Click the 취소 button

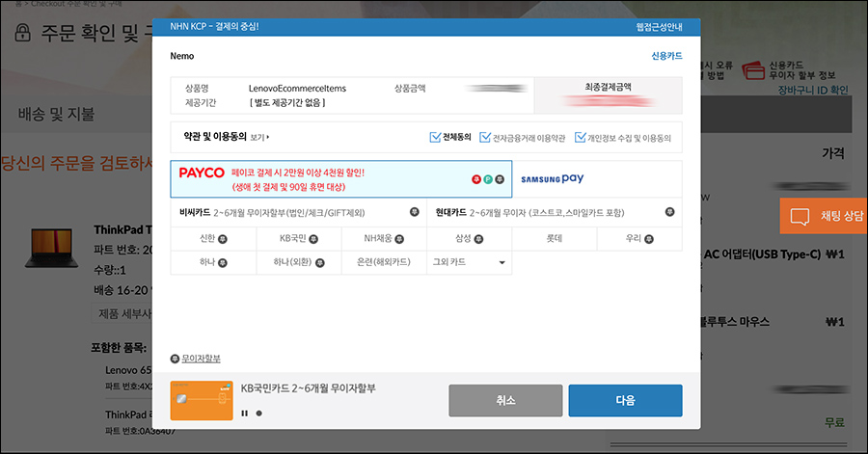(505, 400)
